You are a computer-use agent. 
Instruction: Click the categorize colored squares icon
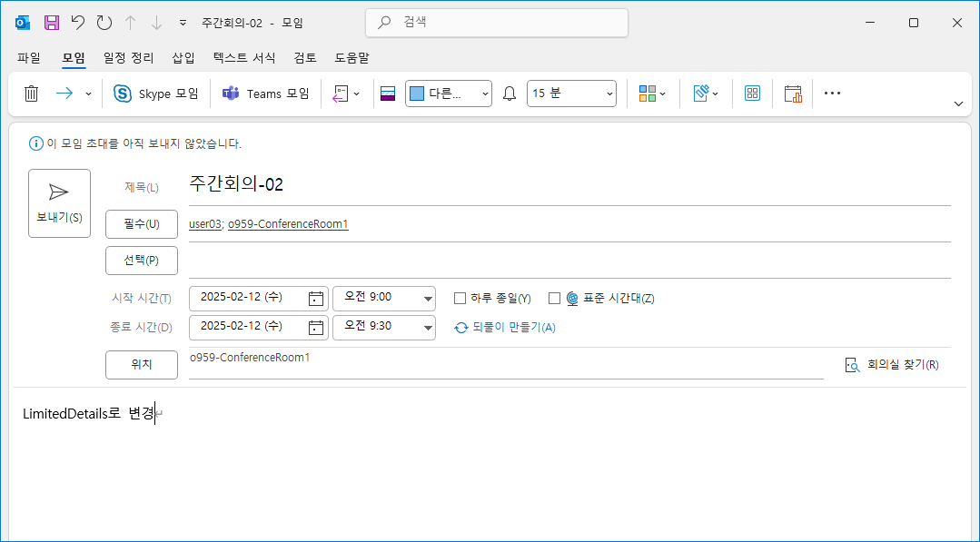tap(647, 94)
